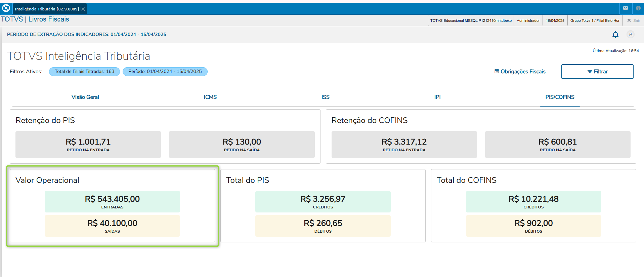Show notifications with the bell icon
Screen dimensions: 644x277
tap(615, 35)
